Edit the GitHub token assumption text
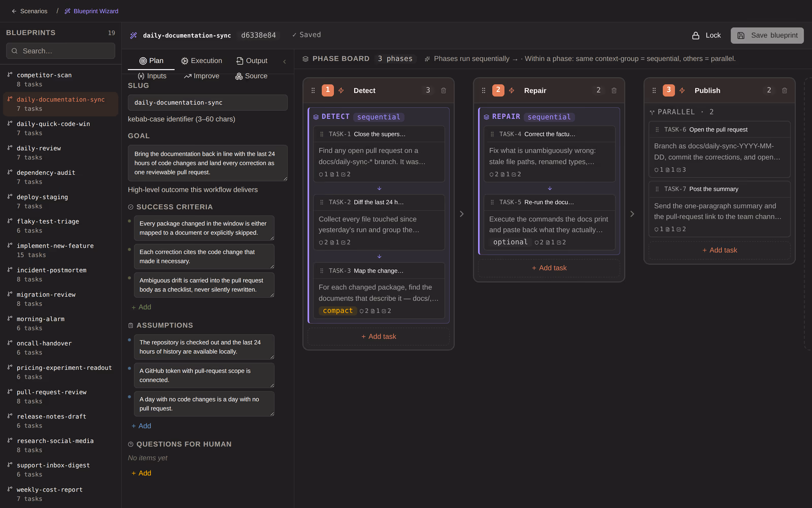Image resolution: width=812 pixels, height=508 pixels. tap(204, 375)
